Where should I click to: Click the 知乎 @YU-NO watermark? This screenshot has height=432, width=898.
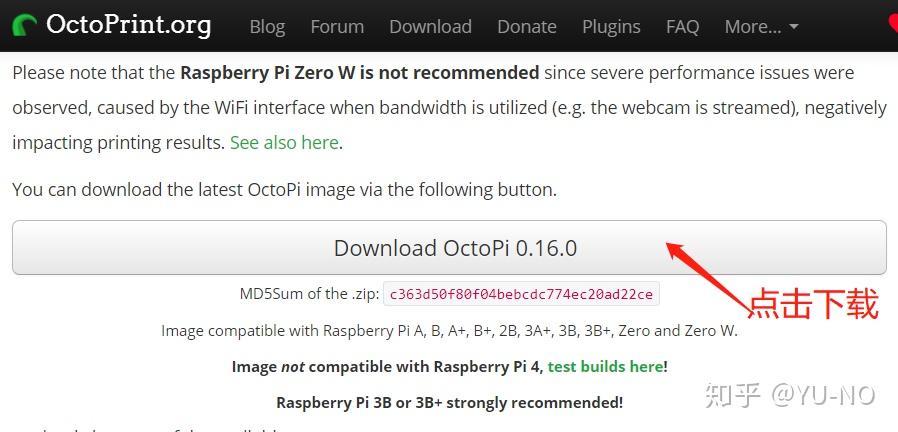[x=790, y=395]
